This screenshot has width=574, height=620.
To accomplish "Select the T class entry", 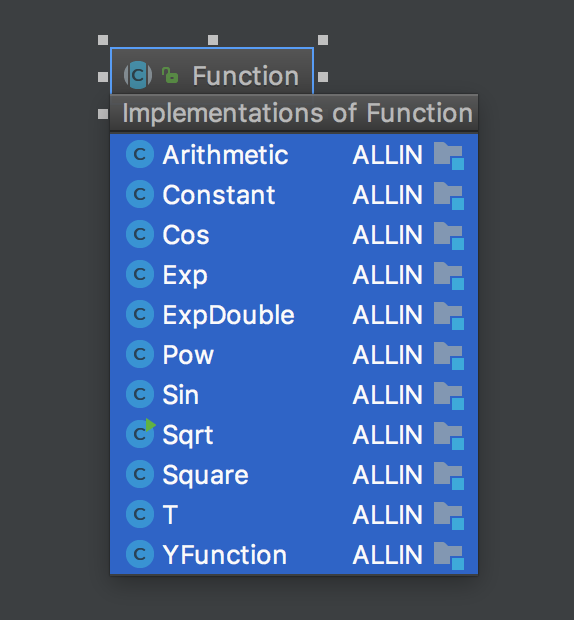I will tap(294, 514).
